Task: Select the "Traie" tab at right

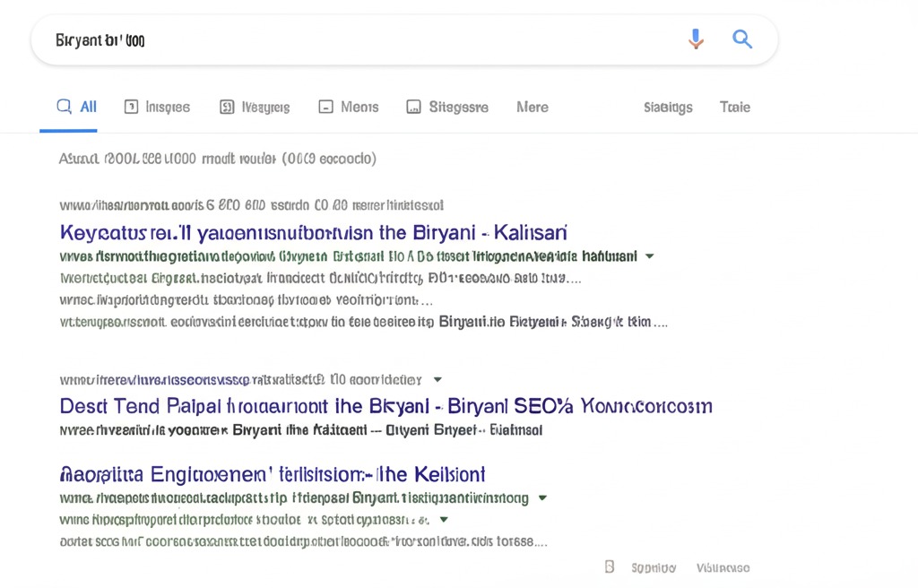Action: point(735,107)
